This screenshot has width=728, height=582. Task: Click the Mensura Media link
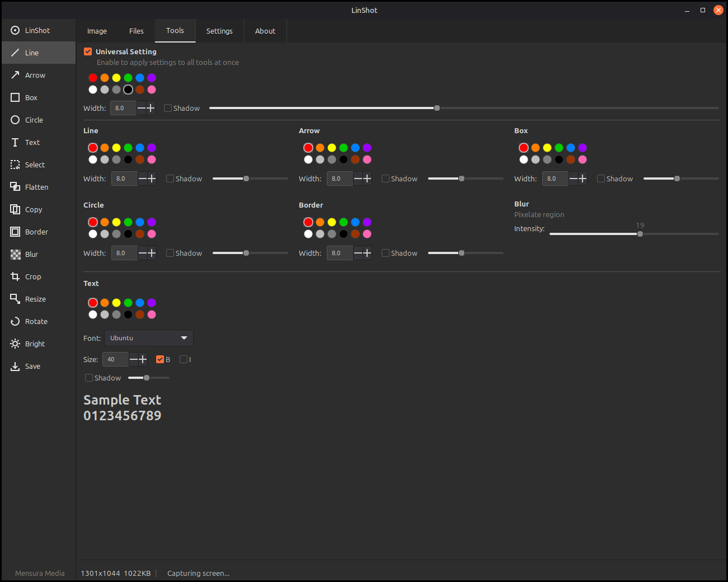click(x=40, y=573)
